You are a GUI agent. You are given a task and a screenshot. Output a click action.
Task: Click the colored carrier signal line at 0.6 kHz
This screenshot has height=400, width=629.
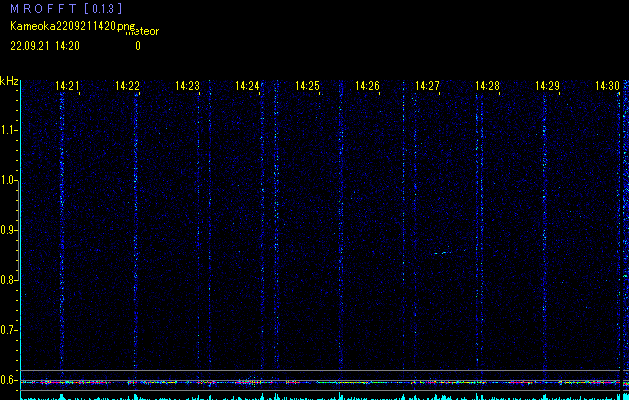[x=321, y=382]
